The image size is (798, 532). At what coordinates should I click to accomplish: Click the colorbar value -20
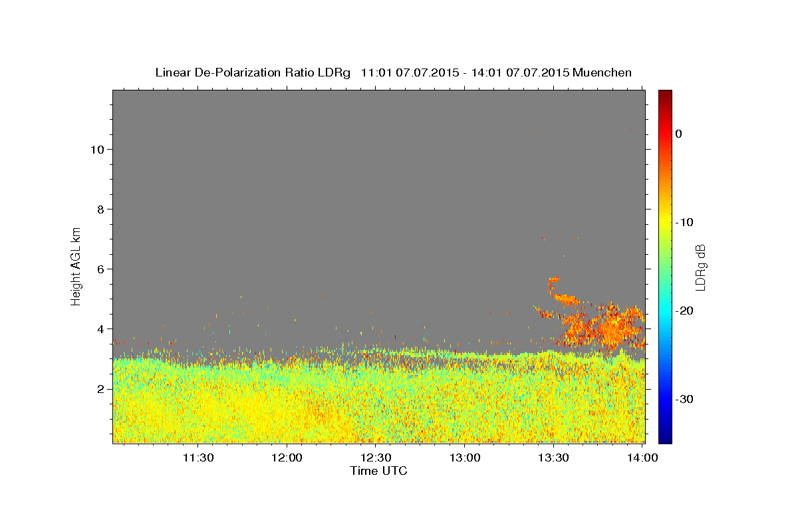click(684, 311)
